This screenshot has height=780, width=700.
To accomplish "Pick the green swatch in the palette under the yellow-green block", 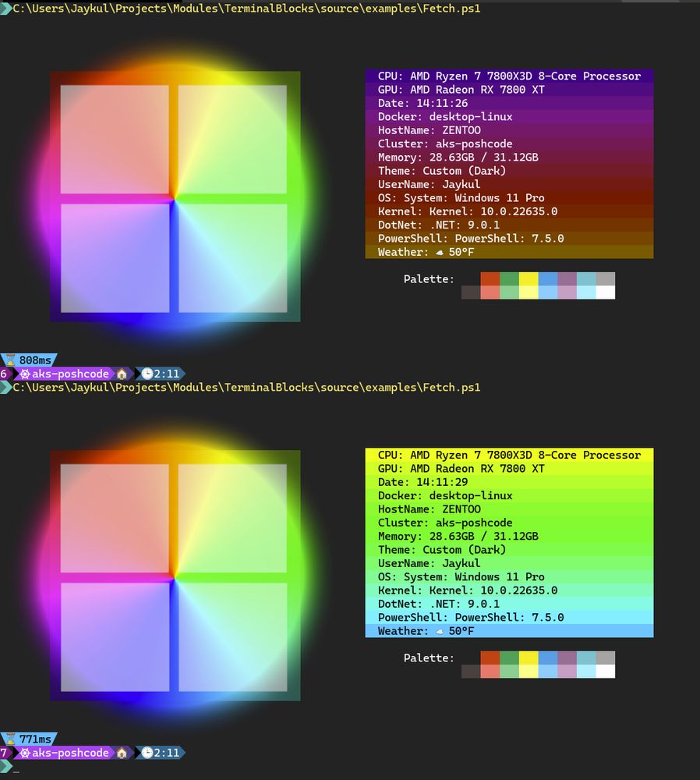I will coord(509,658).
